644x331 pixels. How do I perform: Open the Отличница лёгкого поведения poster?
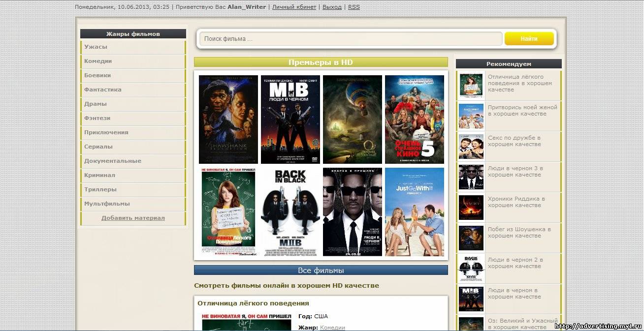(x=228, y=212)
